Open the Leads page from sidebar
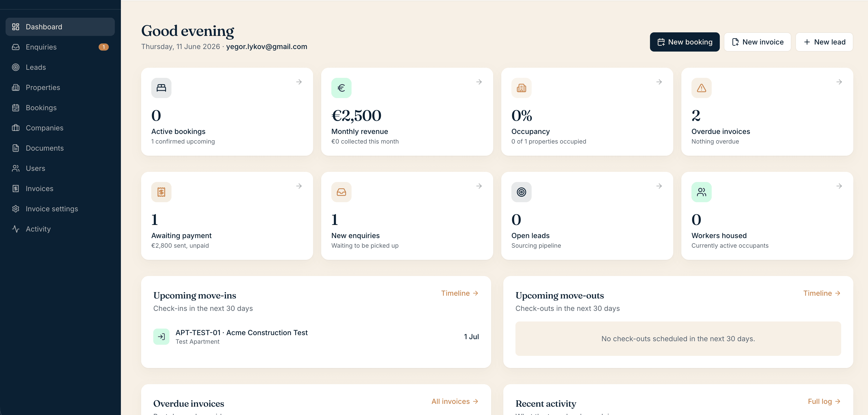Image resolution: width=868 pixels, height=415 pixels. [60, 67]
